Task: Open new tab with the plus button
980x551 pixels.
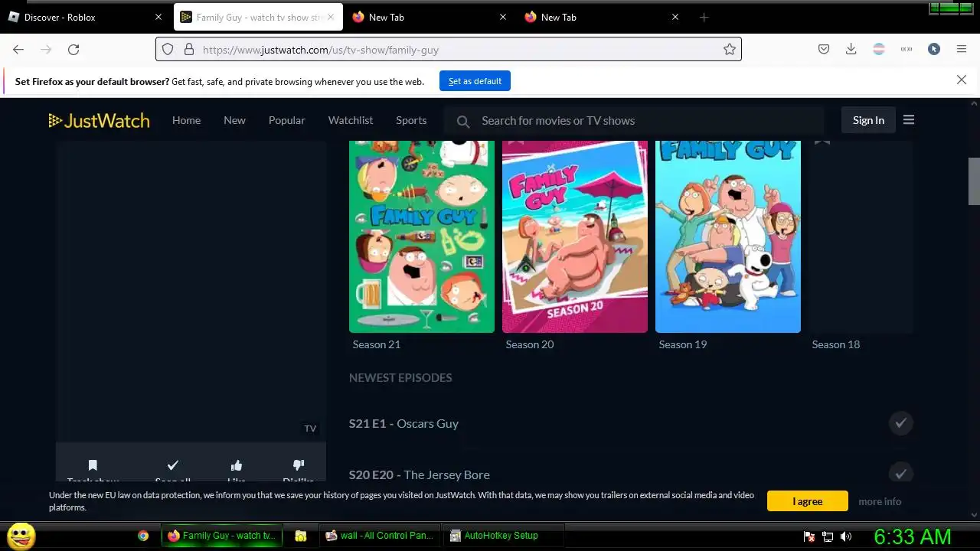Action: coord(704,17)
